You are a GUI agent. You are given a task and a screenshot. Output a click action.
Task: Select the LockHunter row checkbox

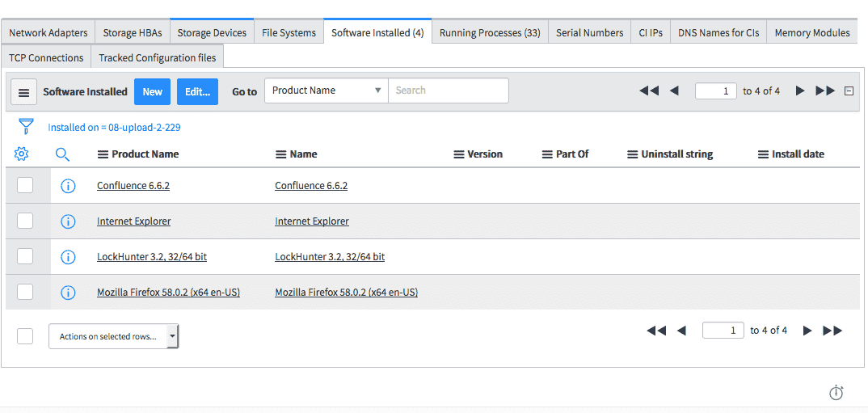click(25, 256)
